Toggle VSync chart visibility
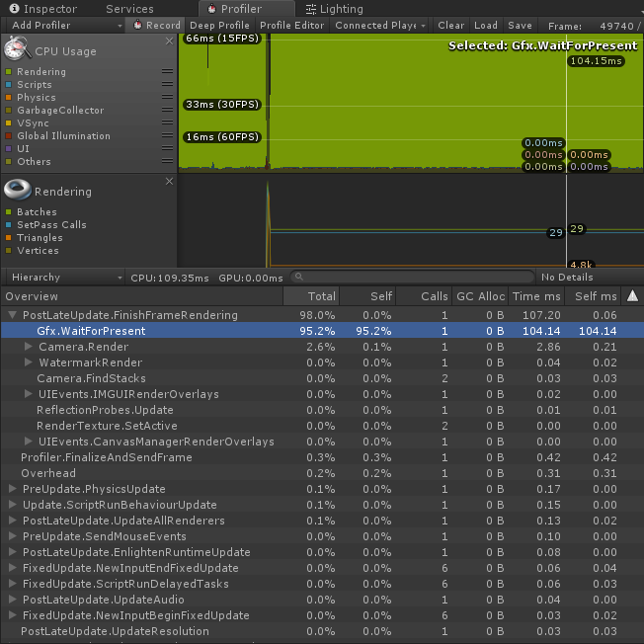644x644 pixels. 8,122
